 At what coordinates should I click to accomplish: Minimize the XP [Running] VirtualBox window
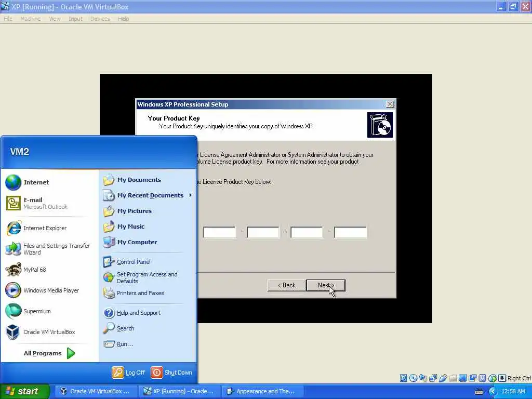pos(501,7)
